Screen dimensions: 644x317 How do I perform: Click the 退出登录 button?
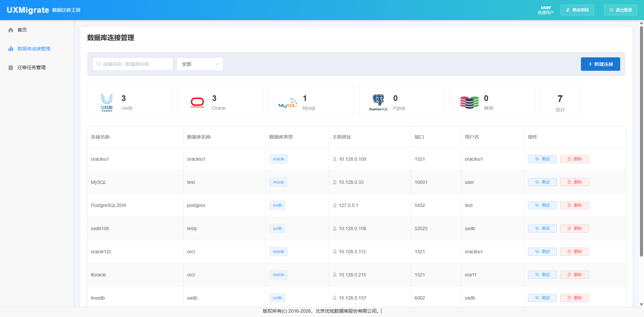(x=620, y=10)
